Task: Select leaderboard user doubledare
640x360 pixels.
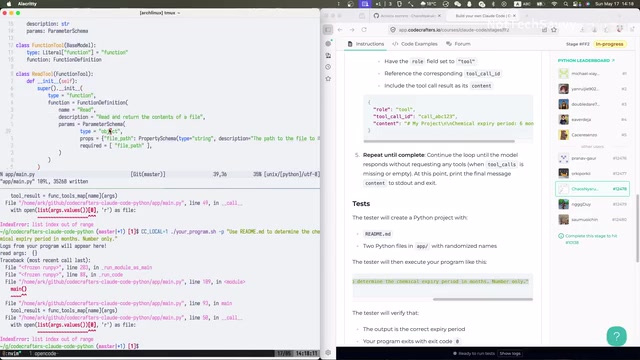Action: point(592,104)
